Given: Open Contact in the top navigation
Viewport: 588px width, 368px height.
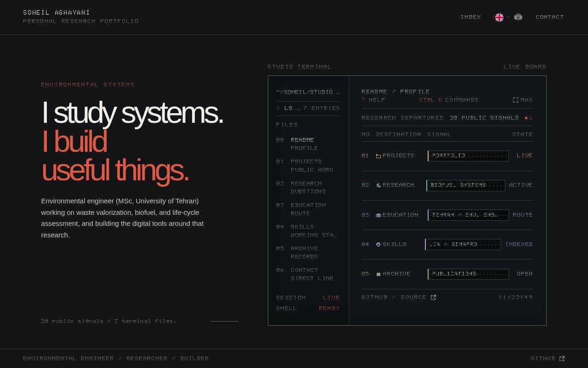Looking at the screenshot, I should point(550,17).
